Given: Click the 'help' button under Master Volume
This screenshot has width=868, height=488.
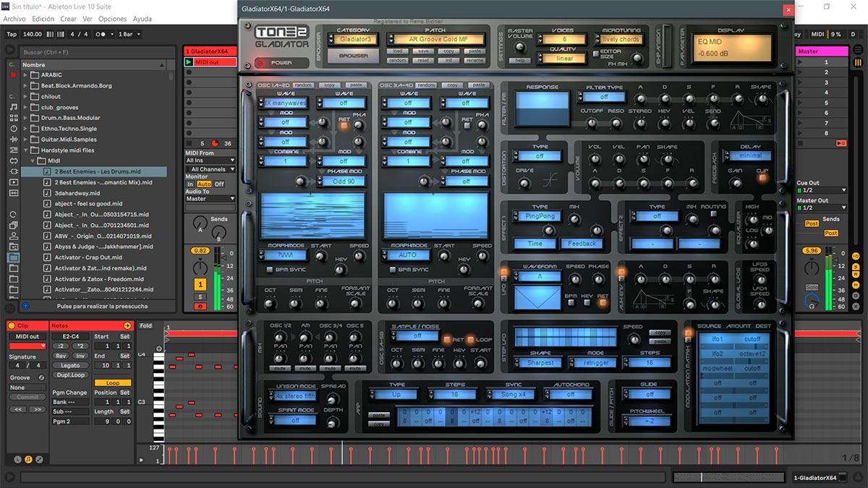Looking at the screenshot, I should pyautogui.click(x=519, y=61).
